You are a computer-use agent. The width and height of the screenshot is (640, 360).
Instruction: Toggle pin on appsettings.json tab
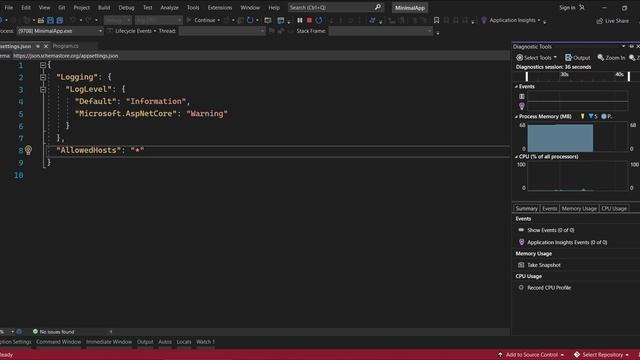click(x=38, y=46)
